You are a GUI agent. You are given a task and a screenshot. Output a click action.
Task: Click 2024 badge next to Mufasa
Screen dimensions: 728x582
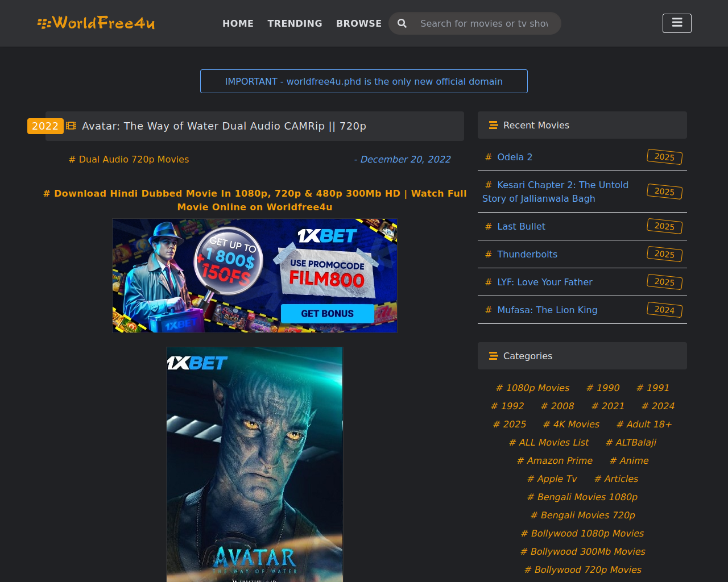pos(664,310)
